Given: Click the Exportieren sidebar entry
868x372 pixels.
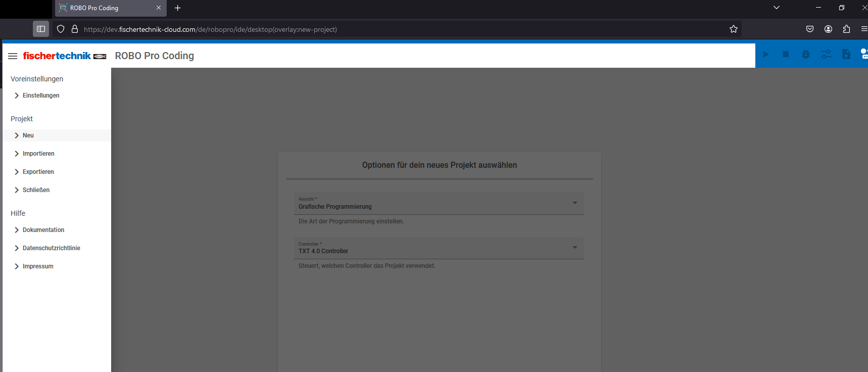Looking at the screenshot, I should (x=38, y=172).
